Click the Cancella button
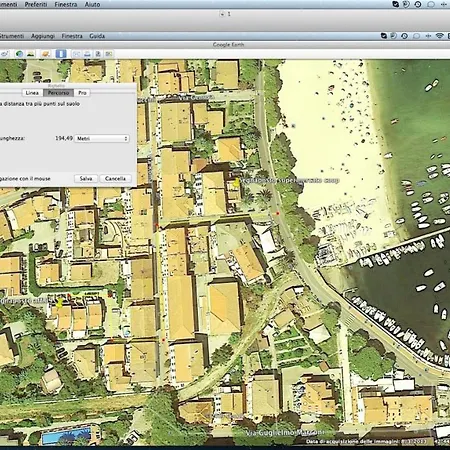The image size is (450, 450). click(x=115, y=179)
